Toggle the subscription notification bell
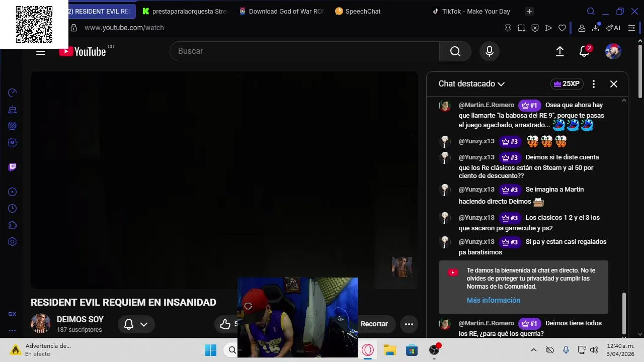The width and height of the screenshot is (644, 362). (x=129, y=324)
